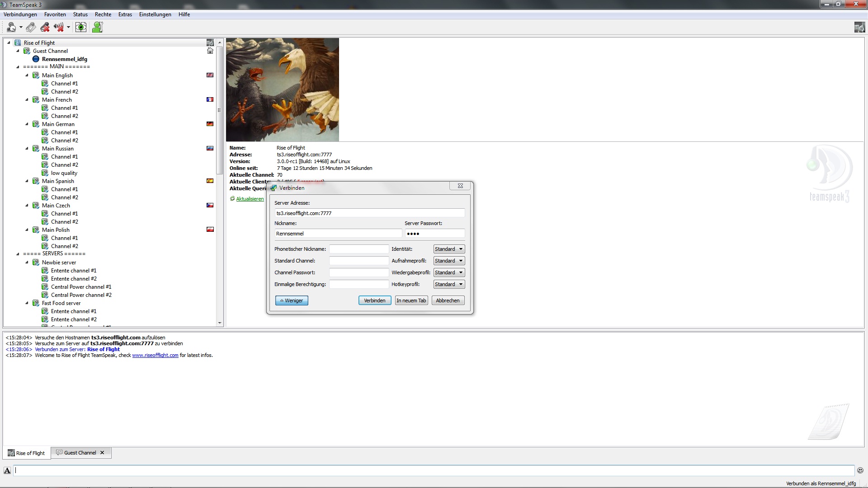
Task: Toggle away status using the clock icon
Action: tap(11, 27)
